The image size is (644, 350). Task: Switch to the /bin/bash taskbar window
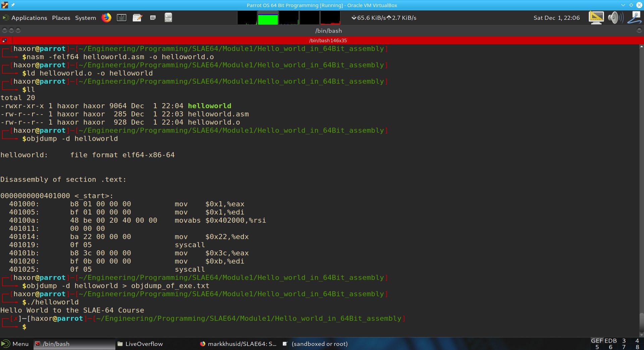tap(74, 344)
